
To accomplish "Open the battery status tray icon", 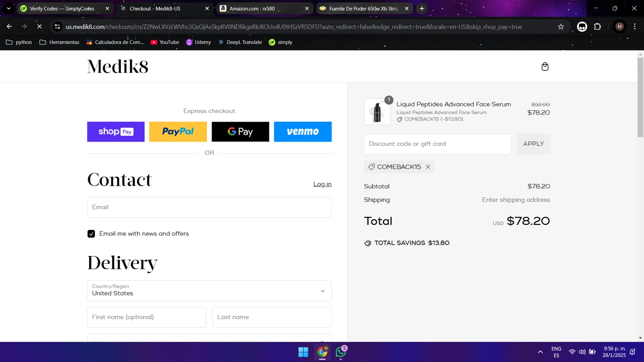I will (592, 352).
